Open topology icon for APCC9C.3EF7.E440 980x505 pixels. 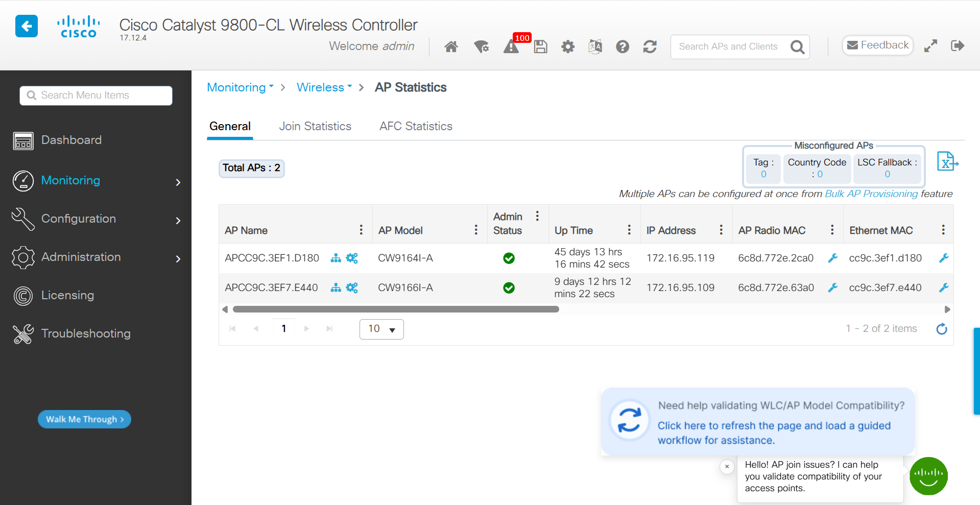coord(336,288)
